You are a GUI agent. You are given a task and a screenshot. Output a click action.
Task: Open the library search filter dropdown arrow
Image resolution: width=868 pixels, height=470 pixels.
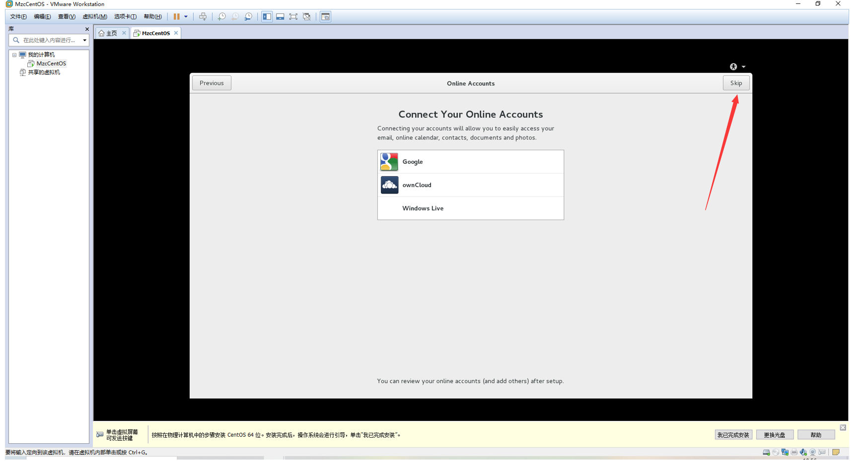point(84,40)
